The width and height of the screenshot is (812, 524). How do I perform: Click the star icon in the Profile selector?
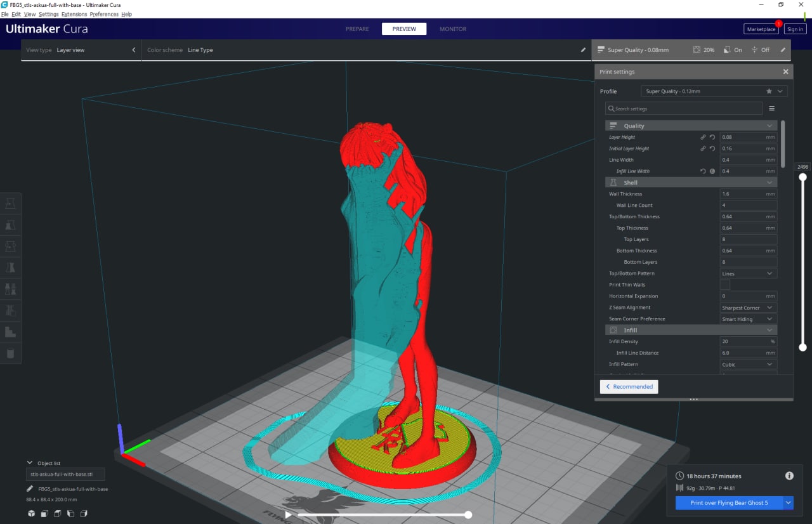769,91
